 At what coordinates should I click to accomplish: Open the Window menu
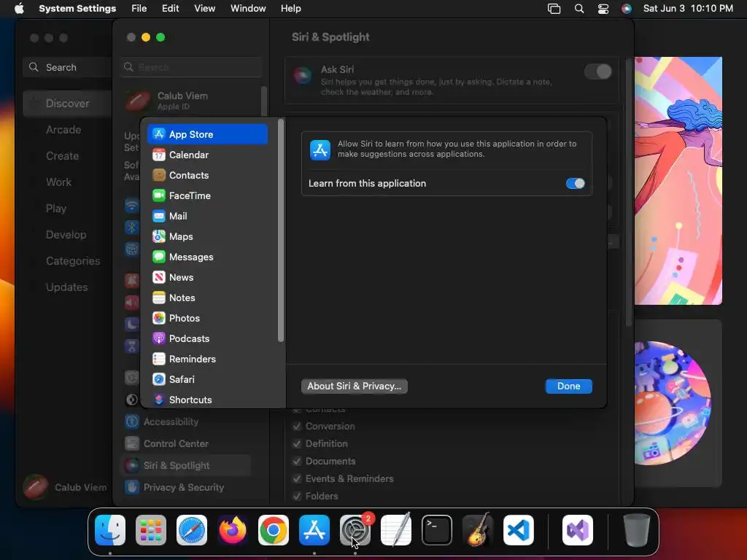click(x=248, y=9)
